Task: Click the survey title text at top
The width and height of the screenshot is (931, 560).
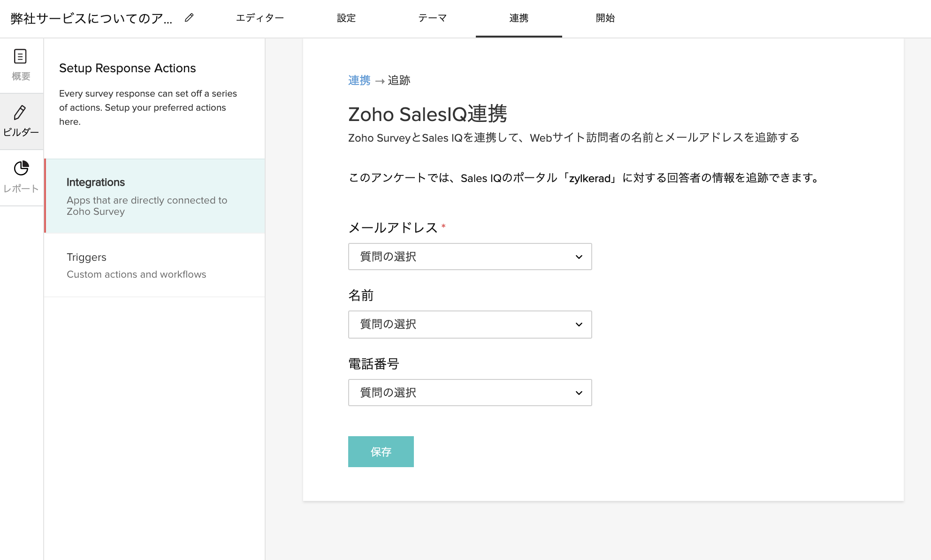Action: [92, 19]
